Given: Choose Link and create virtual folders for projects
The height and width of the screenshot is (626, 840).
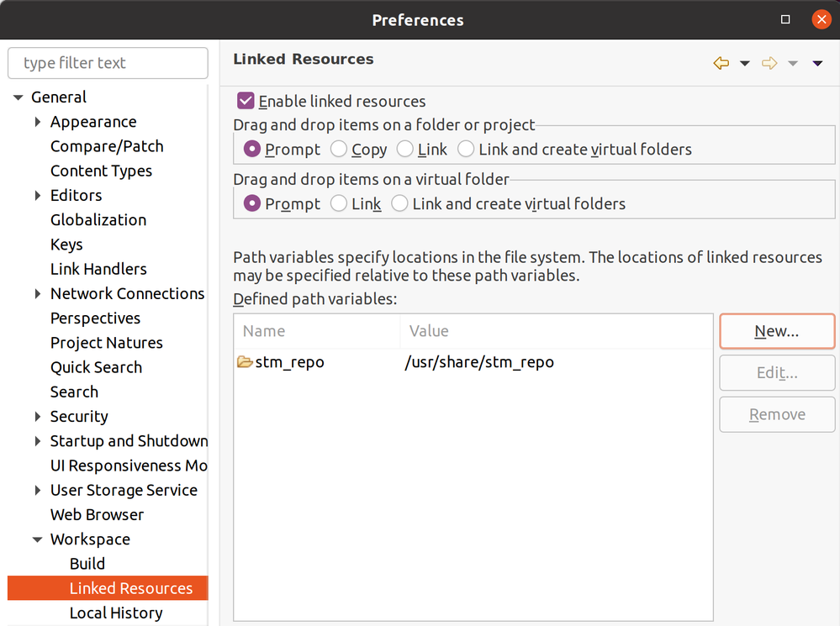Looking at the screenshot, I should click(466, 149).
